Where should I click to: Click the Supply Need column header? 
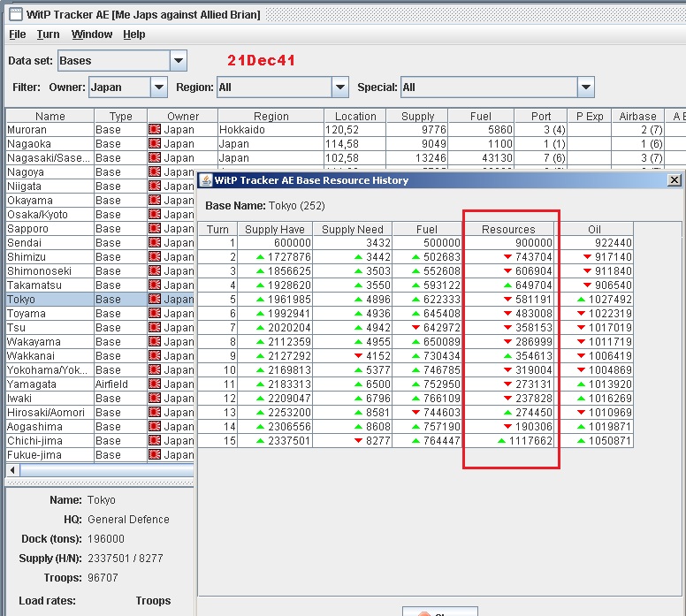(353, 229)
